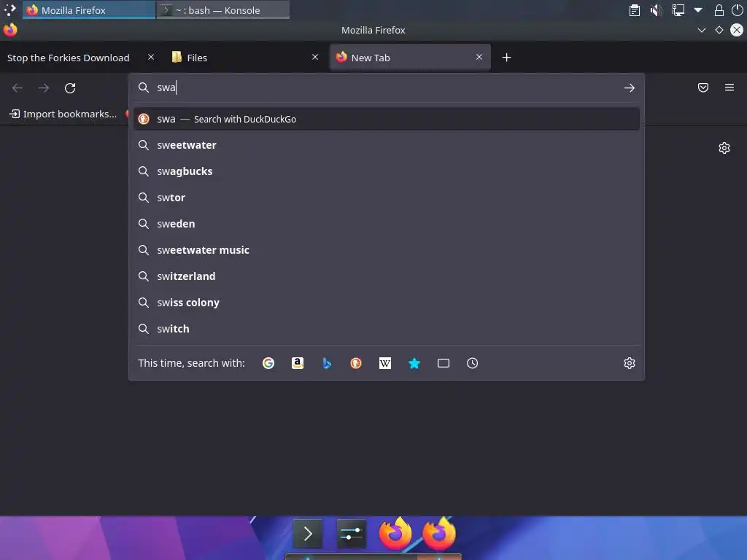The image size is (747, 560).
Task: Open the New Tab personalize gear
Action: coord(724,148)
